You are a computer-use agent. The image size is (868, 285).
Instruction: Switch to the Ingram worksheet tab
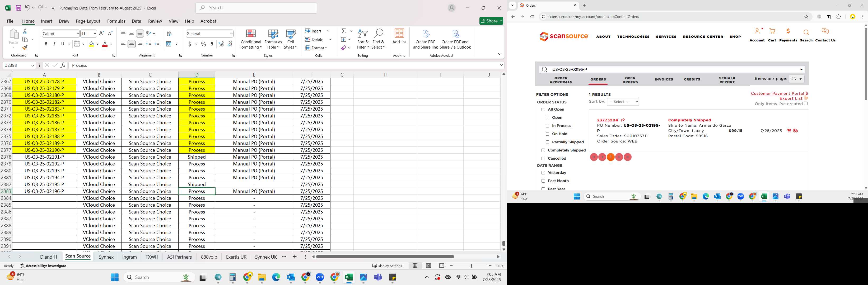click(x=129, y=257)
